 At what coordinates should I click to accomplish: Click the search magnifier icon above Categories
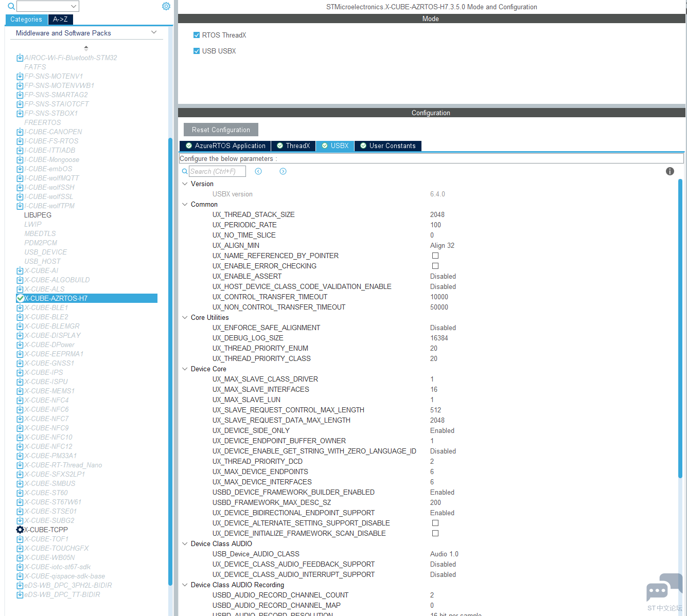[11, 6]
